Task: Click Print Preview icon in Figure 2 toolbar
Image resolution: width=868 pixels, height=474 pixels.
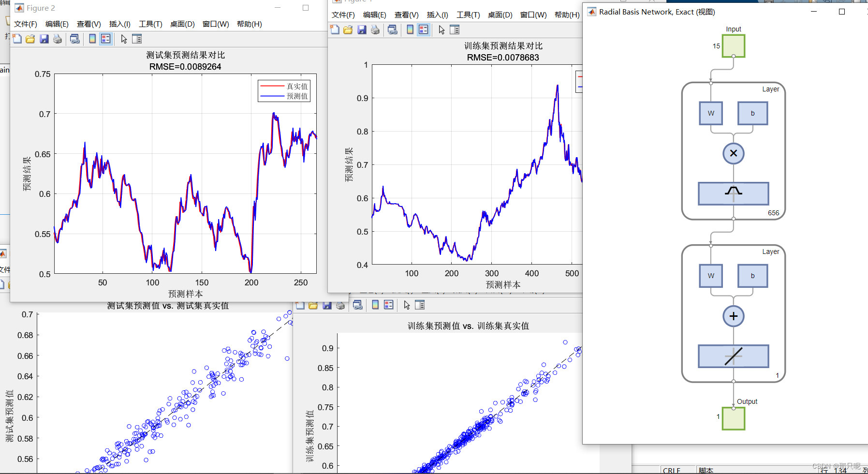Action: click(x=74, y=39)
